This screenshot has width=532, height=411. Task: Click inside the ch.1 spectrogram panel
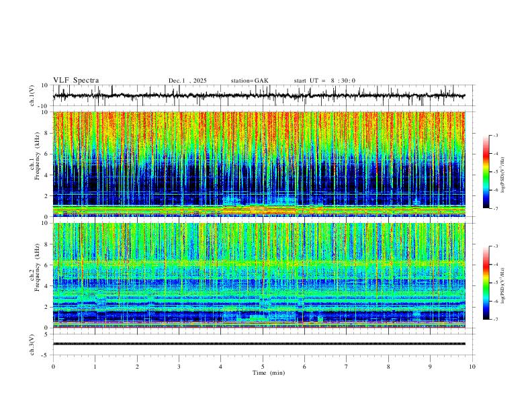(259, 164)
